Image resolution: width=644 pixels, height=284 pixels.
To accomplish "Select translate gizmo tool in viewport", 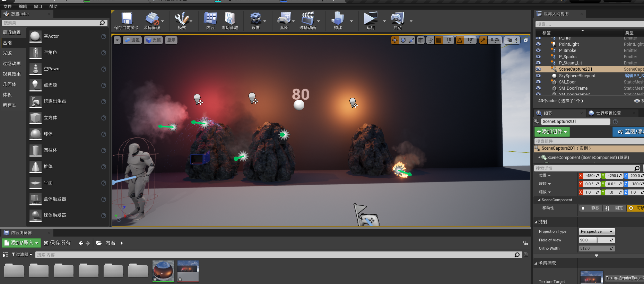I will pos(395,40).
